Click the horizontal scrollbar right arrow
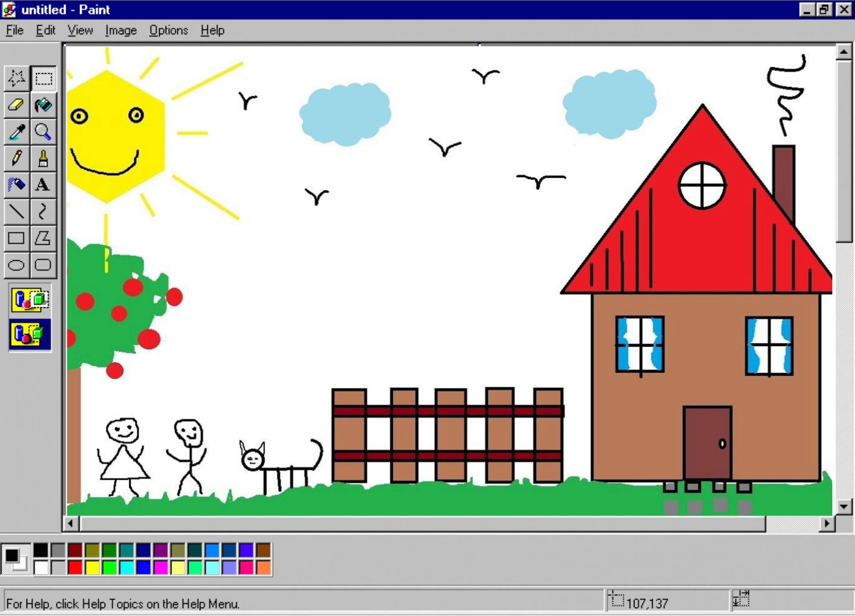The width and height of the screenshot is (855, 616). pyautogui.click(x=827, y=523)
